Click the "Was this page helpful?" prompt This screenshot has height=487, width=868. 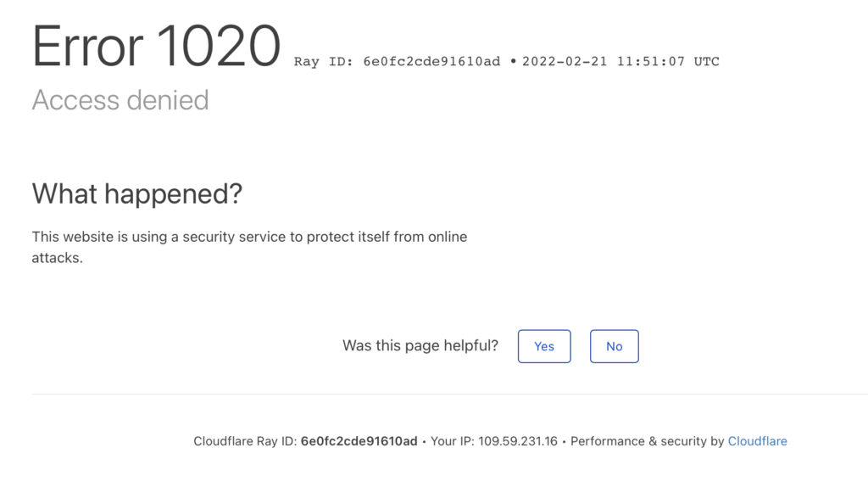420,345
